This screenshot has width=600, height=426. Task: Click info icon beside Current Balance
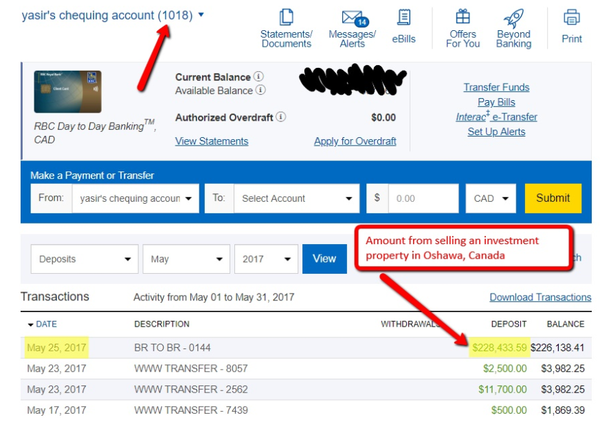click(x=259, y=77)
